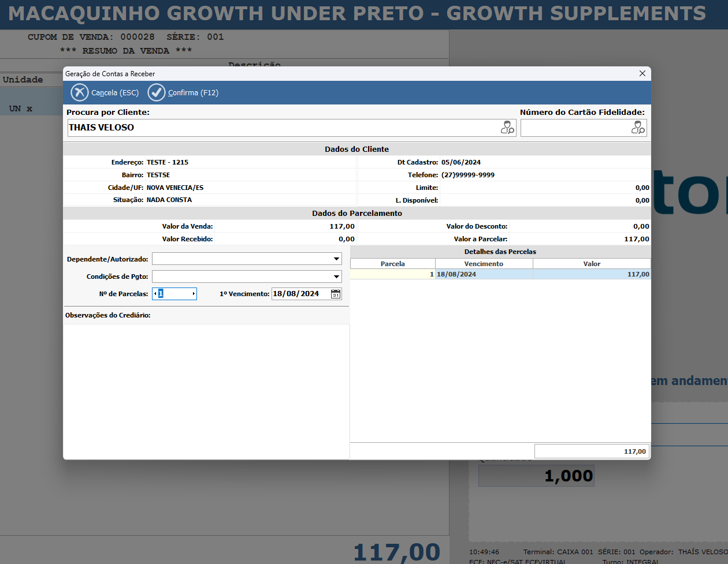The image size is (728, 564).
Task: Click the Valor column header
Action: click(592, 264)
